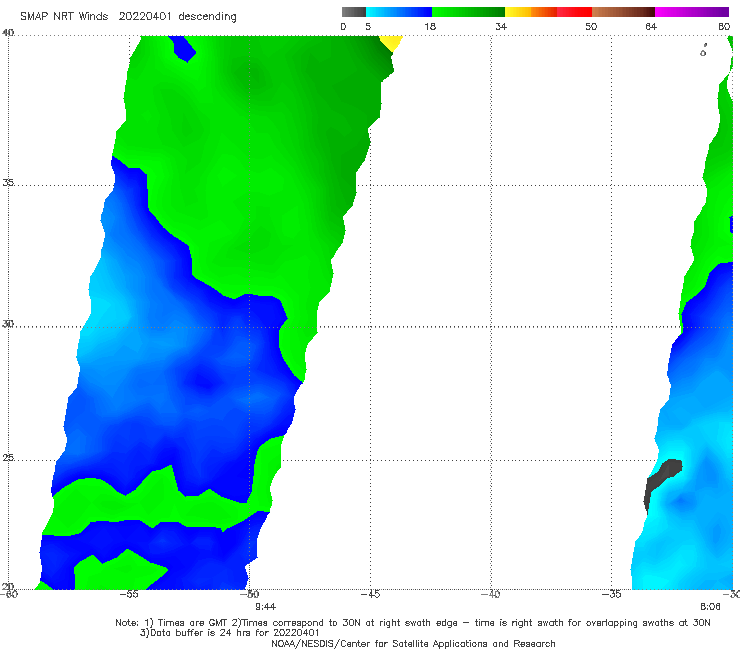740x650 pixels.
Task: Click the 'Data buffer is 24 hrs' note
Action: click(x=229, y=633)
